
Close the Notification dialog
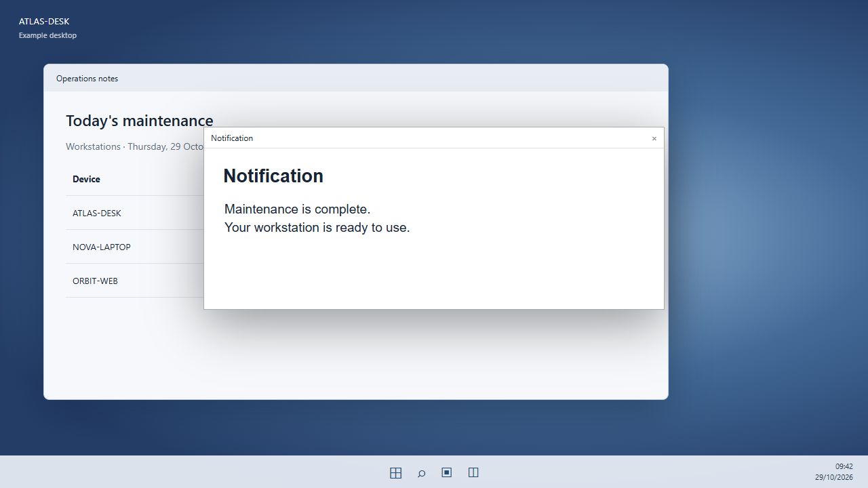654,138
